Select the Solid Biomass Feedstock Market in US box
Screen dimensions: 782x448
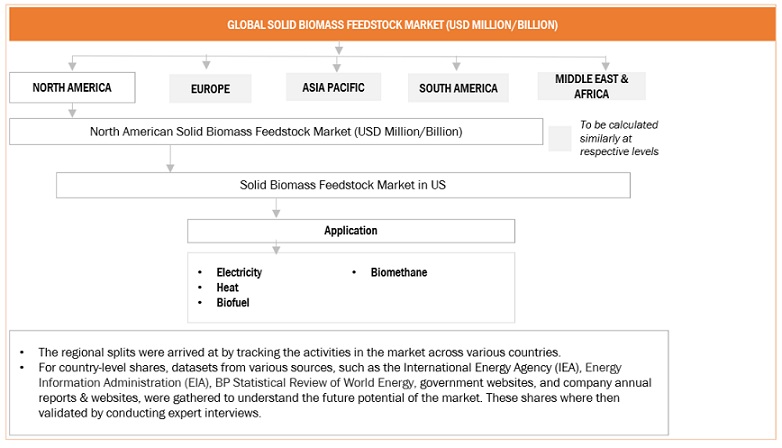[343, 185]
